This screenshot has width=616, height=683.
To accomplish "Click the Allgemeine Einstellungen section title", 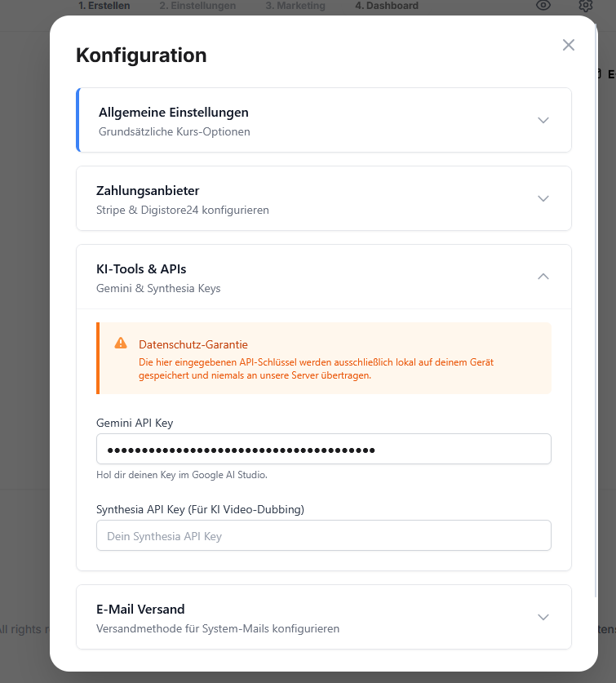I will (174, 112).
